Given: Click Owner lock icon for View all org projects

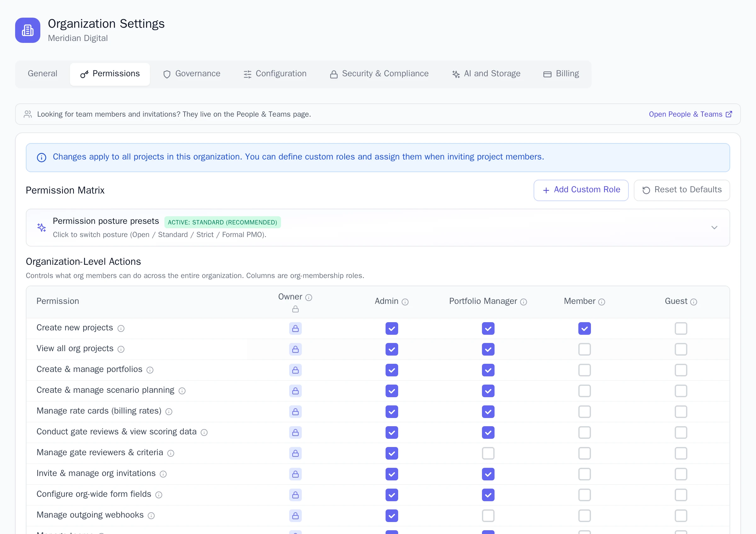Looking at the screenshot, I should click(x=295, y=349).
